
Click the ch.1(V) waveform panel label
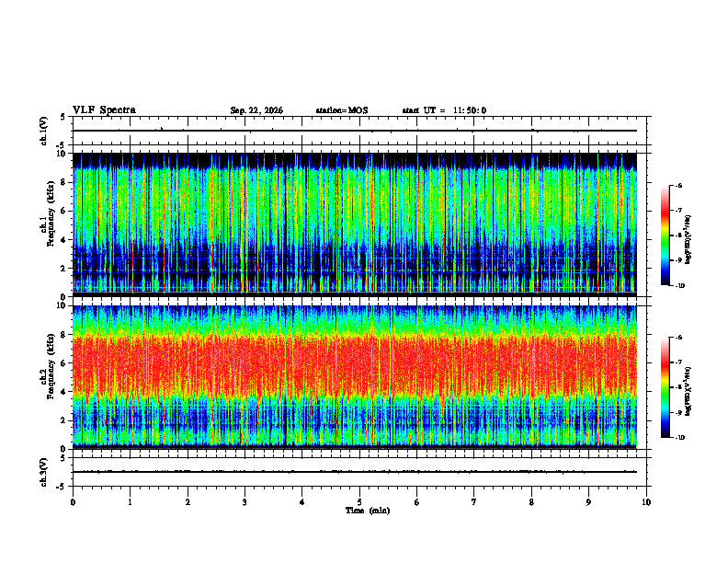tap(44, 131)
